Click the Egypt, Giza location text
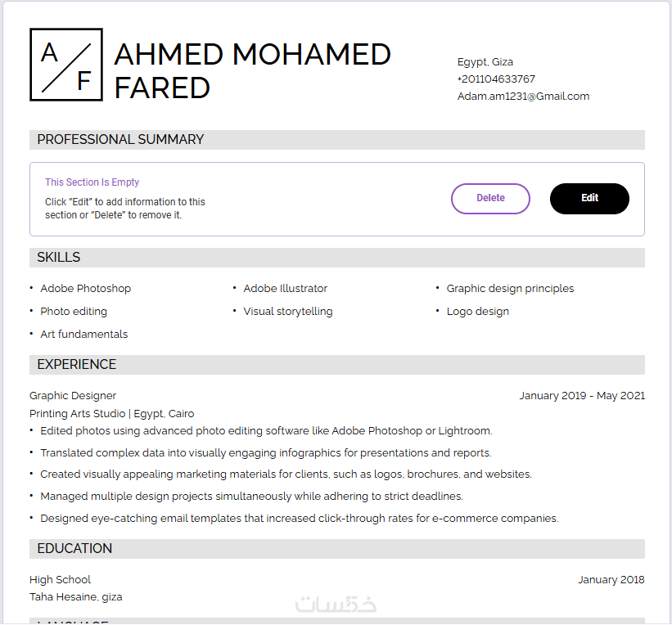This screenshot has height=625, width=672. coord(485,62)
